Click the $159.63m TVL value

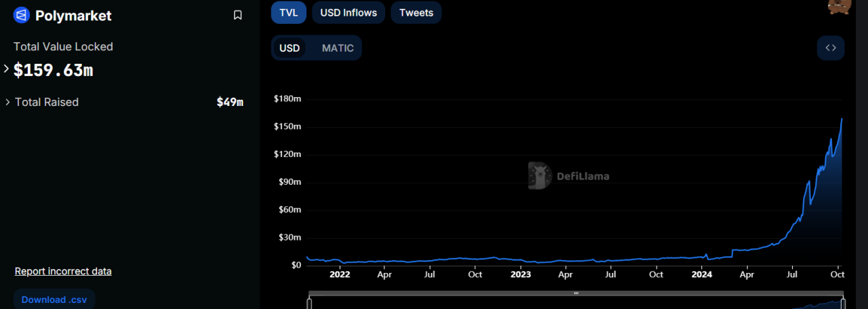(x=53, y=70)
